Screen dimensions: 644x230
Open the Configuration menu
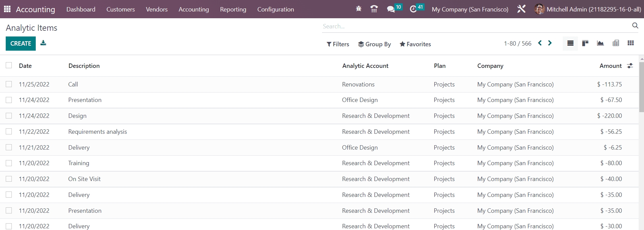click(275, 9)
